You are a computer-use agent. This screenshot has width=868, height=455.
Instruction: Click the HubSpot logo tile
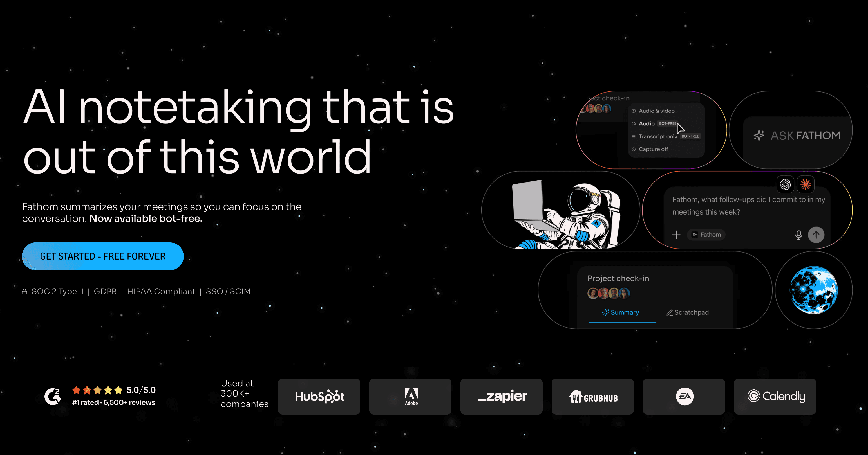click(319, 397)
